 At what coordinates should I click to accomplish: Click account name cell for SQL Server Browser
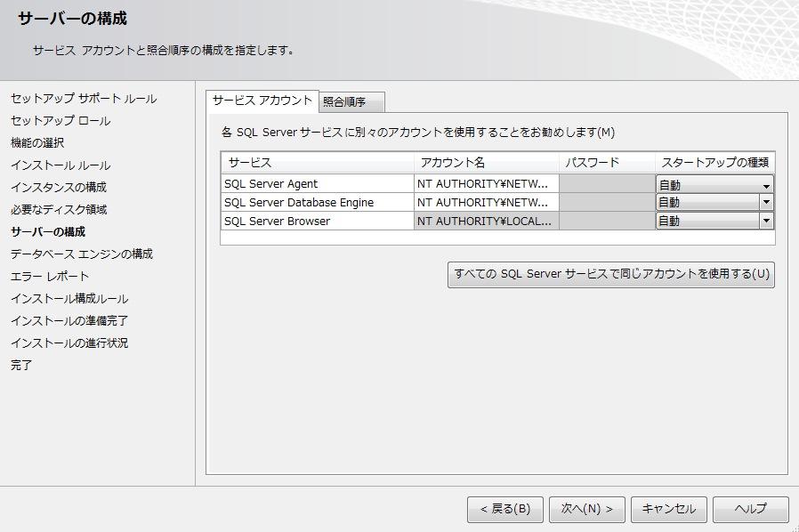click(486, 222)
